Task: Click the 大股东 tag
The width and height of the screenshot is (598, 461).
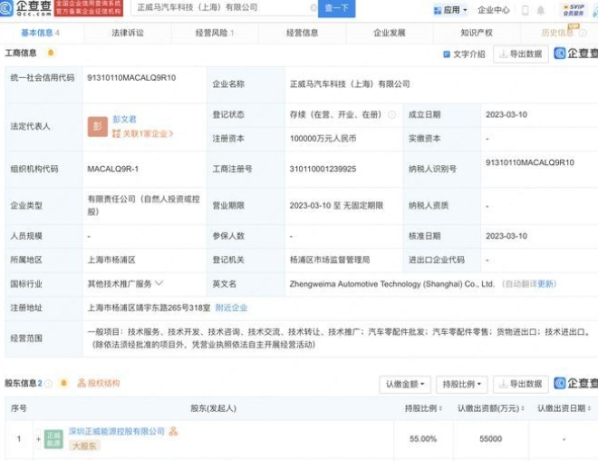Action: click(x=84, y=445)
